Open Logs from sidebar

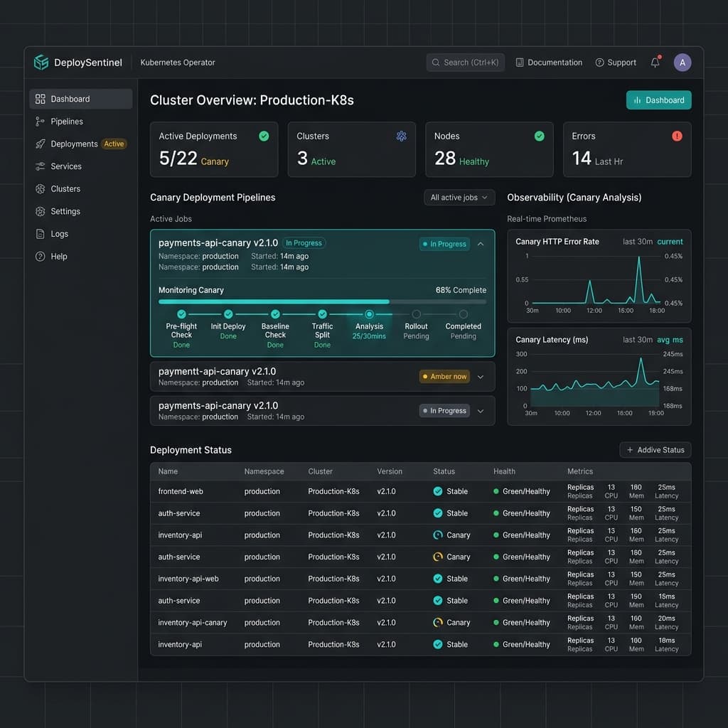81,234
